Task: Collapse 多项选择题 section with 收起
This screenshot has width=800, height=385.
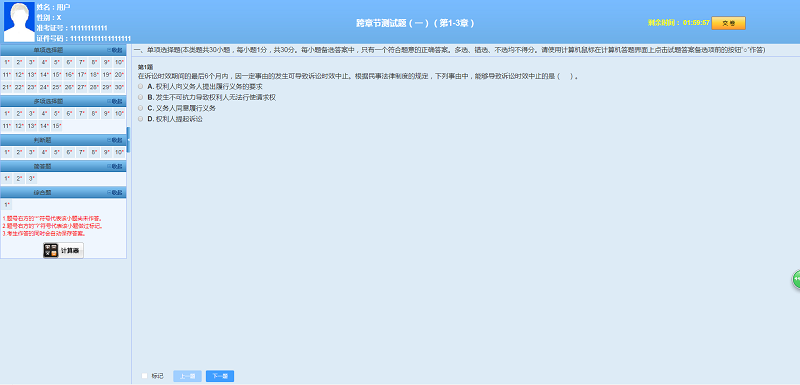Action: 115,101
